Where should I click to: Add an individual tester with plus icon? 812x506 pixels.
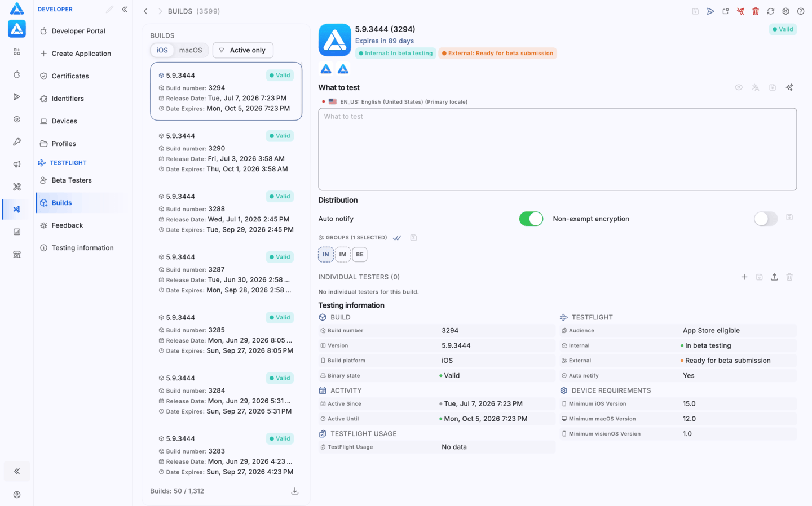(744, 277)
